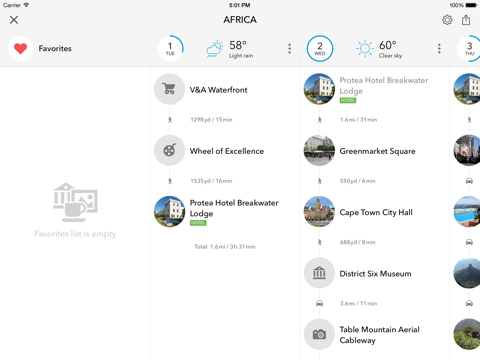Viewport: 480px width, 360px height.
Task: Select the day 2 WED circle
Action: pyautogui.click(x=320, y=49)
